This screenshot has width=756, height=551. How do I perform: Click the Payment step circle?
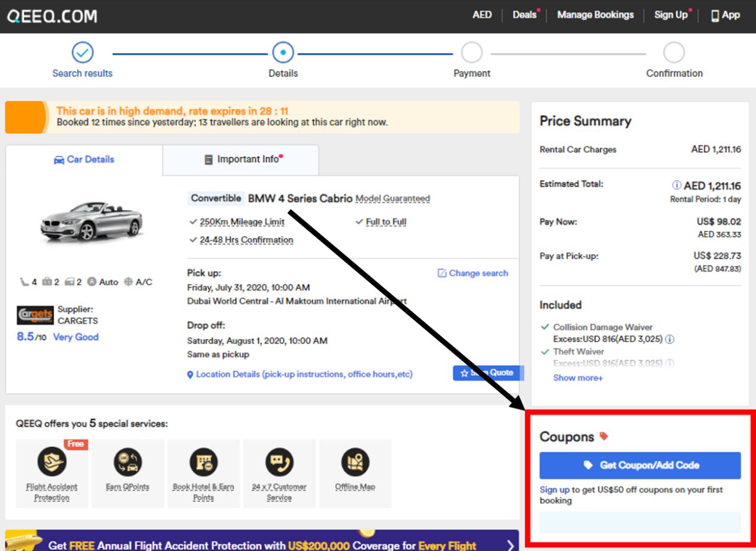[x=472, y=53]
